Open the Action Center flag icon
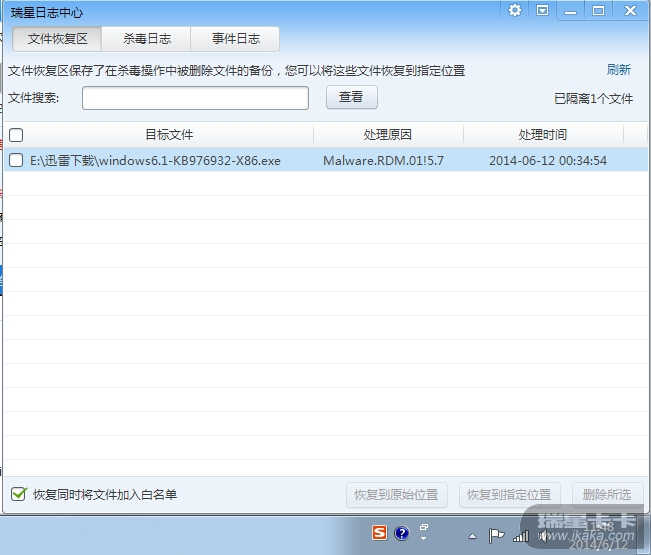This screenshot has height=555, width=651. click(496, 535)
